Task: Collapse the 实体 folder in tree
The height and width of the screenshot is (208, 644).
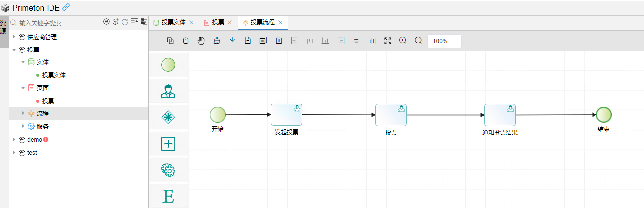Action: (x=23, y=62)
